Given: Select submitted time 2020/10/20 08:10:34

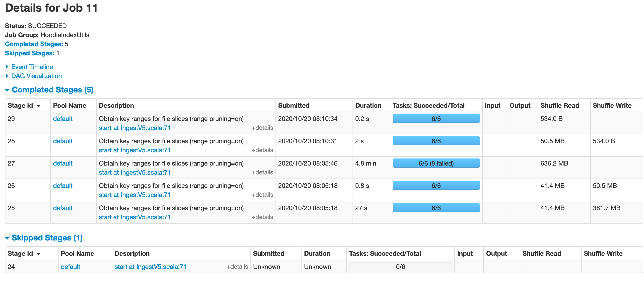Looking at the screenshot, I should (307, 119).
